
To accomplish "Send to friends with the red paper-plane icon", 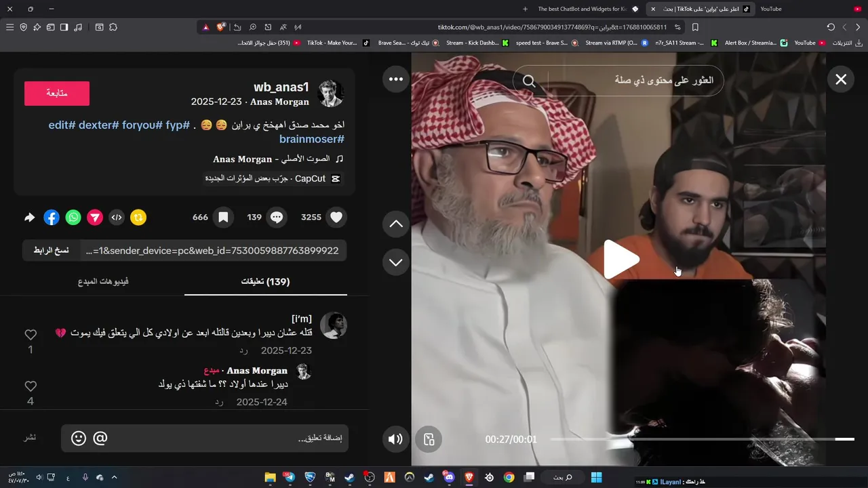I will coord(95,218).
